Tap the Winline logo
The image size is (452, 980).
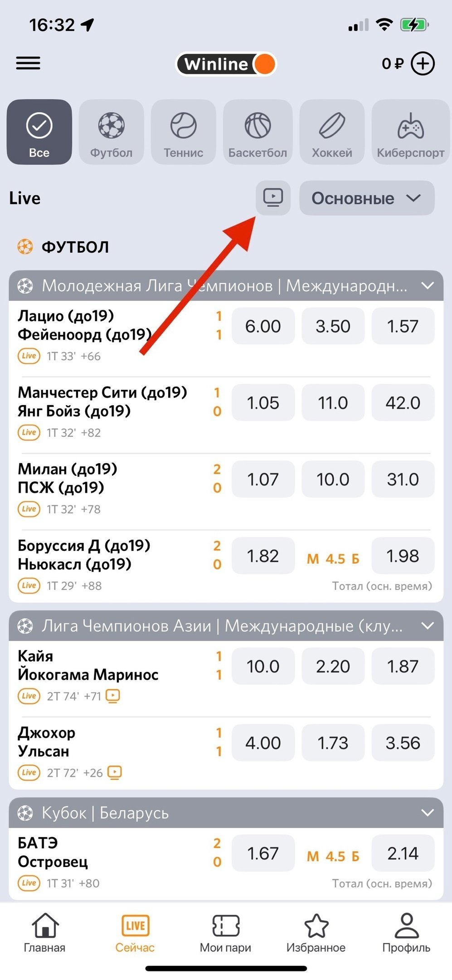point(226,64)
